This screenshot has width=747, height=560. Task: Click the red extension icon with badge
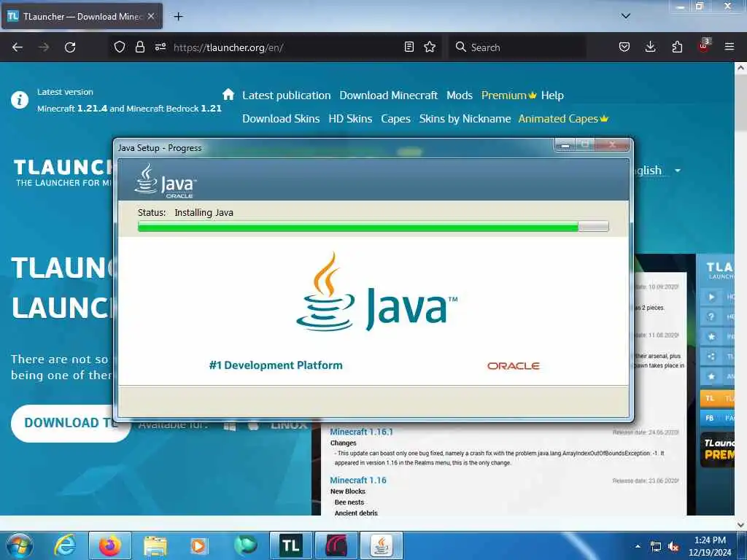(704, 46)
